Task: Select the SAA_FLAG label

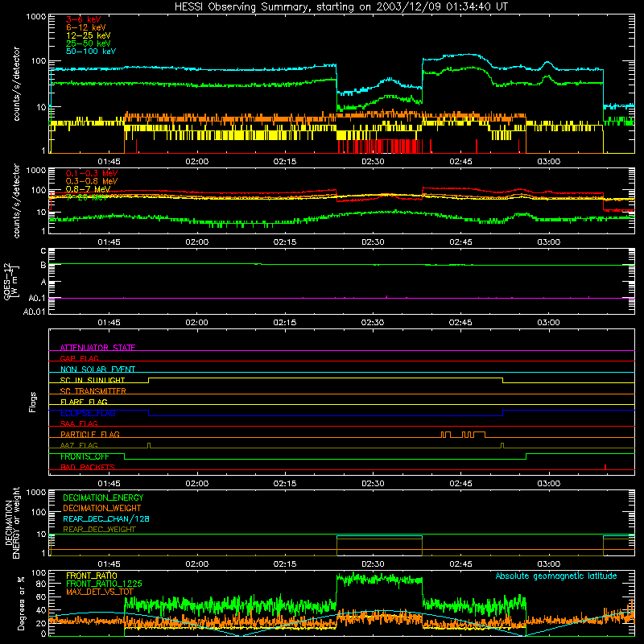Action: pyautogui.click(x=79, y=423)
